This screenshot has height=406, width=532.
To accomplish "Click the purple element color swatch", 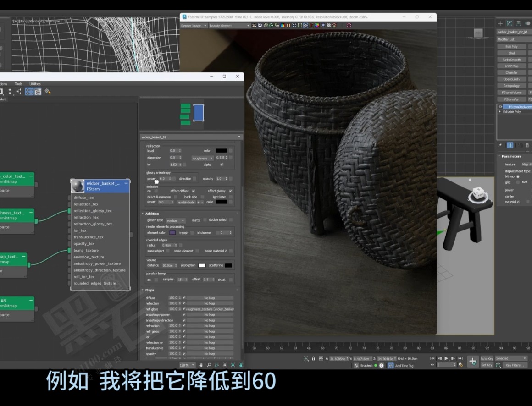I will pos(172,233).
